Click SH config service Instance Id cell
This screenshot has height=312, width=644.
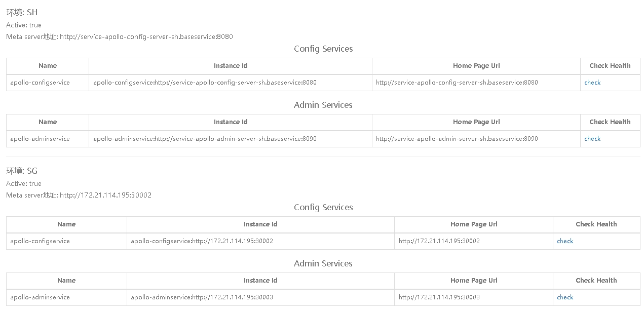coord(231,83)
